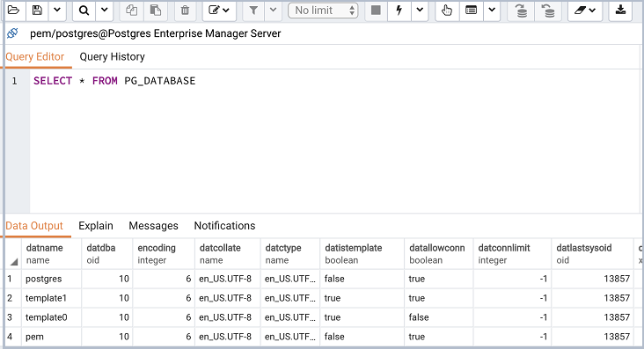
Task: Click the hand pointer explain icon
Action: (x=447, y=11)
